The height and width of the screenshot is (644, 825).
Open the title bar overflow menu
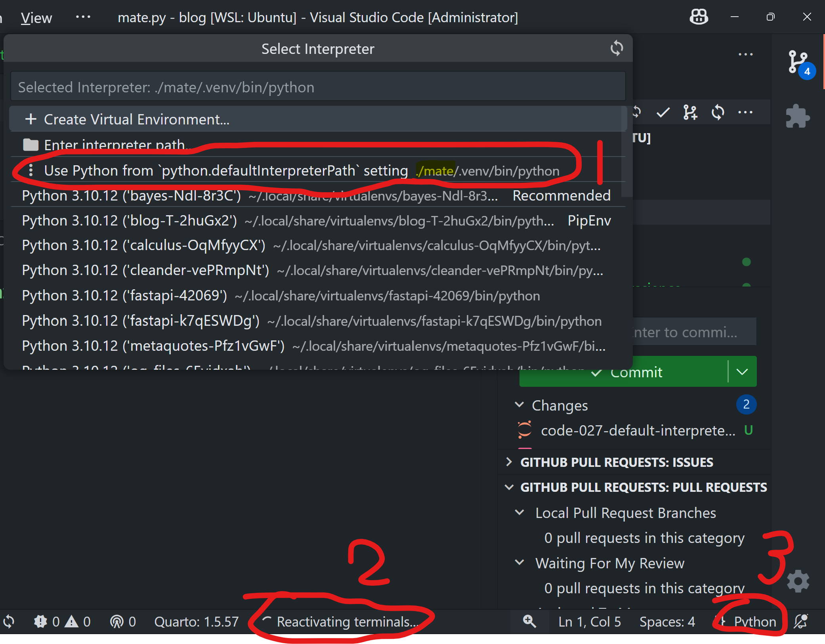(83, 17)
